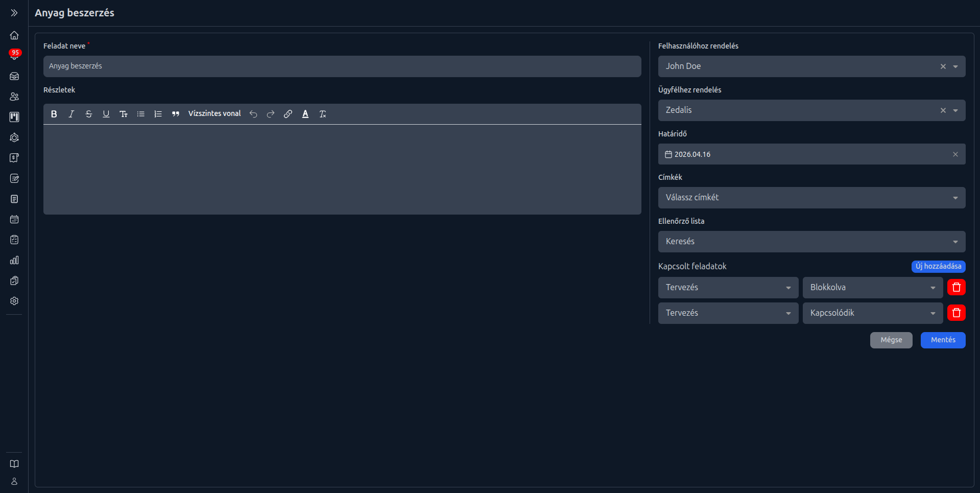
Task: Clear the 2026.04.16 deadline date
Action: click(x=955, y=154)
